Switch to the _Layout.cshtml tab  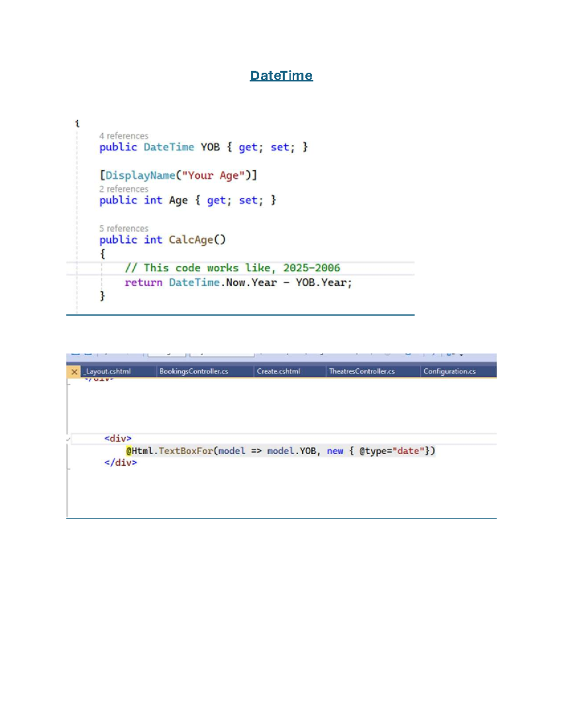pyautogui.click(x=107, y=371)
